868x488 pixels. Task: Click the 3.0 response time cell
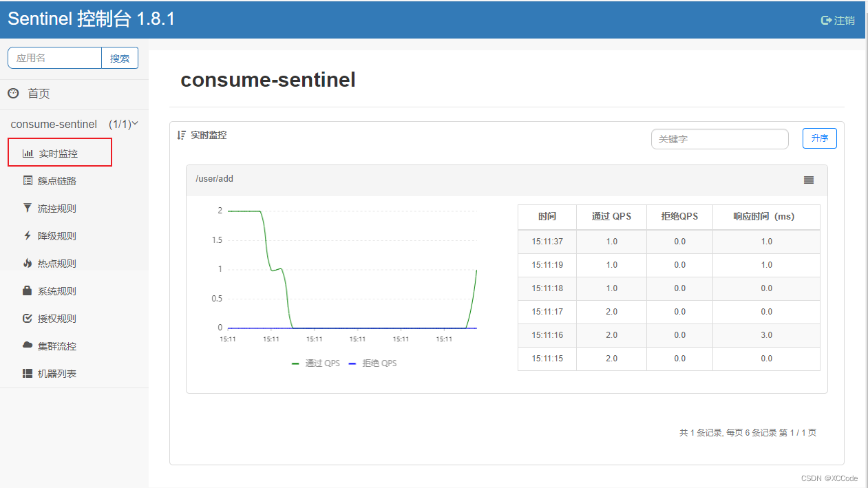click(x=766, y=335)
